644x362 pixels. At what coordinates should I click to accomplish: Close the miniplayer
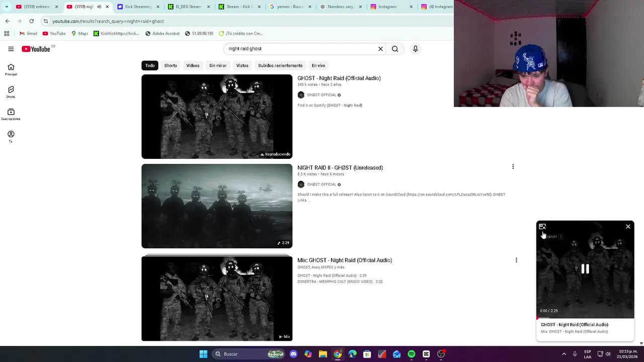tap(628, 227)
